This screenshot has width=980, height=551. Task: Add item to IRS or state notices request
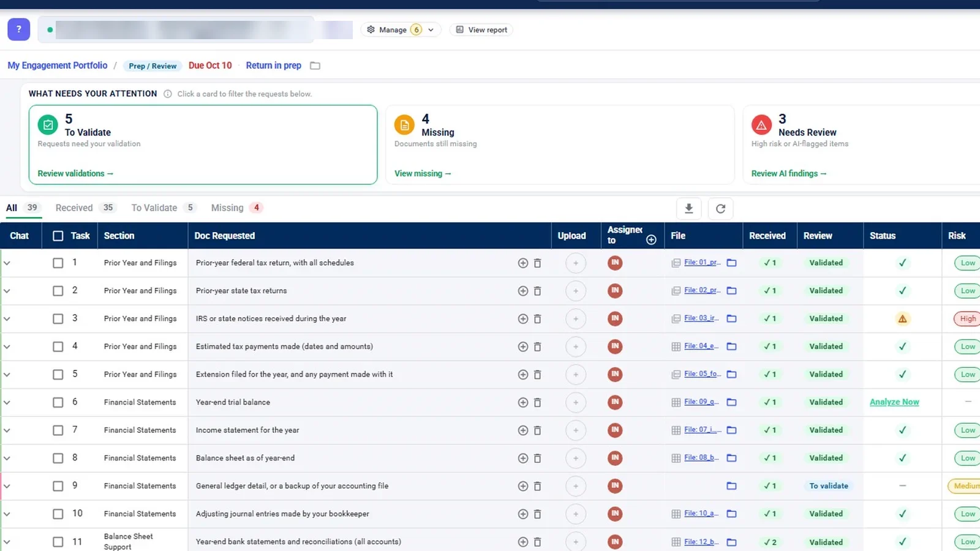[x=523, y=319]
